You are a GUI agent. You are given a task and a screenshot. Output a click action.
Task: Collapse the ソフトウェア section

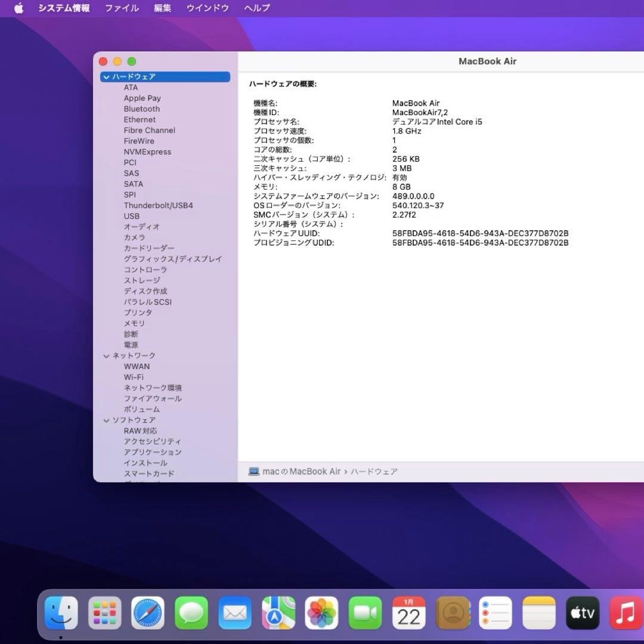point(106,420)
